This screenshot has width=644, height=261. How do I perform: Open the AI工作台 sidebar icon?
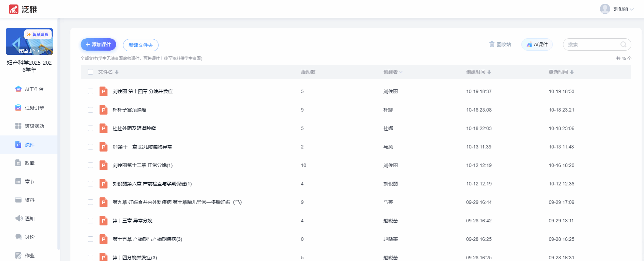18,89
